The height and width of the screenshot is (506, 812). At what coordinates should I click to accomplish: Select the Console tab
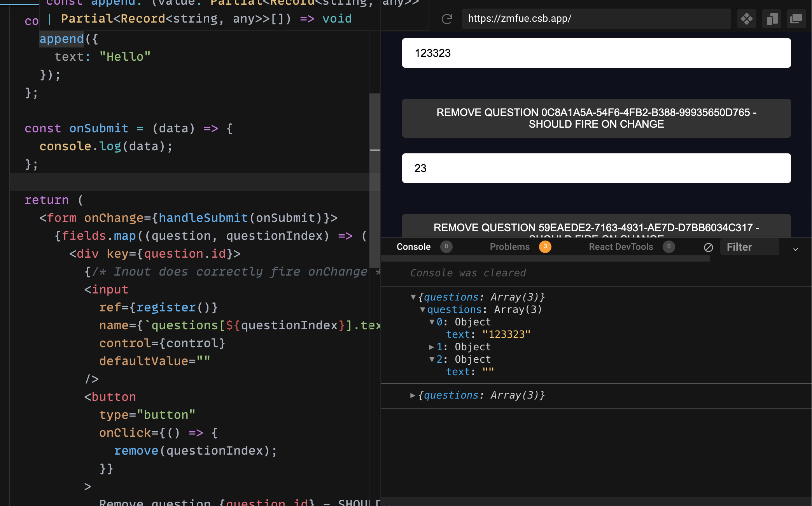413,246
